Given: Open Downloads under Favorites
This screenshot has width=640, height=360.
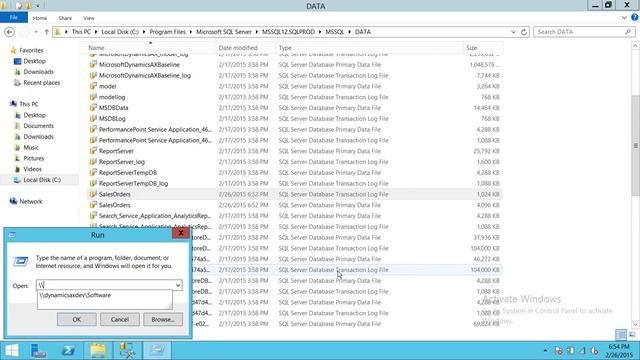Looking at the screenshot, I should point(38,72).
